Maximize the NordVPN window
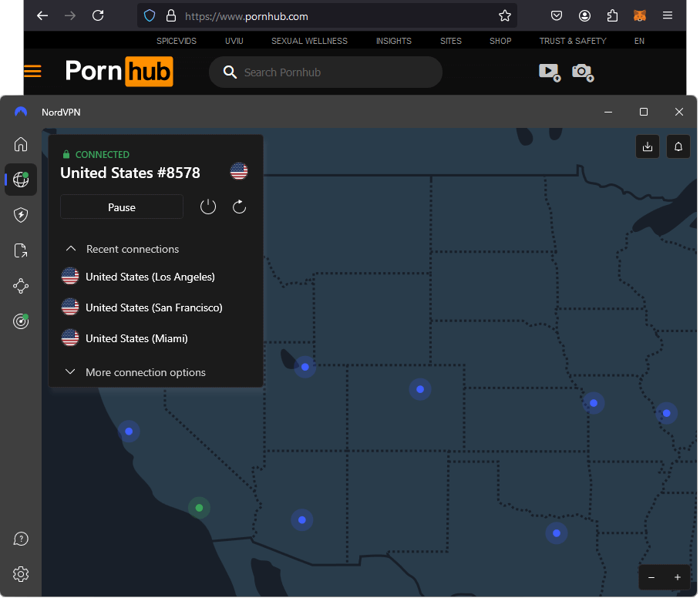This screenshot has width=700, height=598. (x=643, y=112)
